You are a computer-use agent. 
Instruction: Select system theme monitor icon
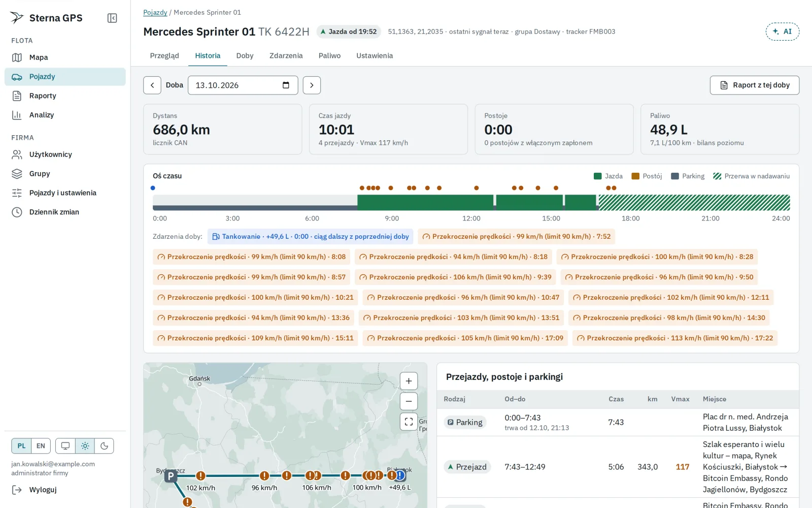tap(65, 446)
